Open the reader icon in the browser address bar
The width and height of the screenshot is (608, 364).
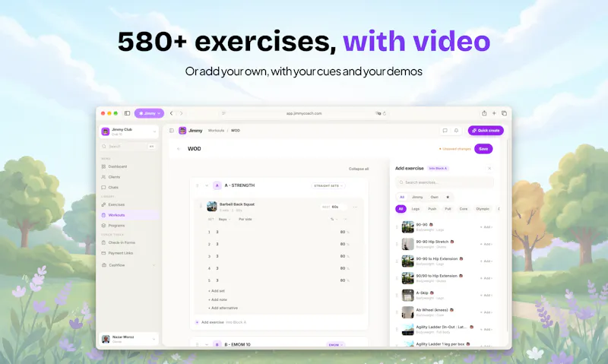pyautogui.click(x=223, y=113)
